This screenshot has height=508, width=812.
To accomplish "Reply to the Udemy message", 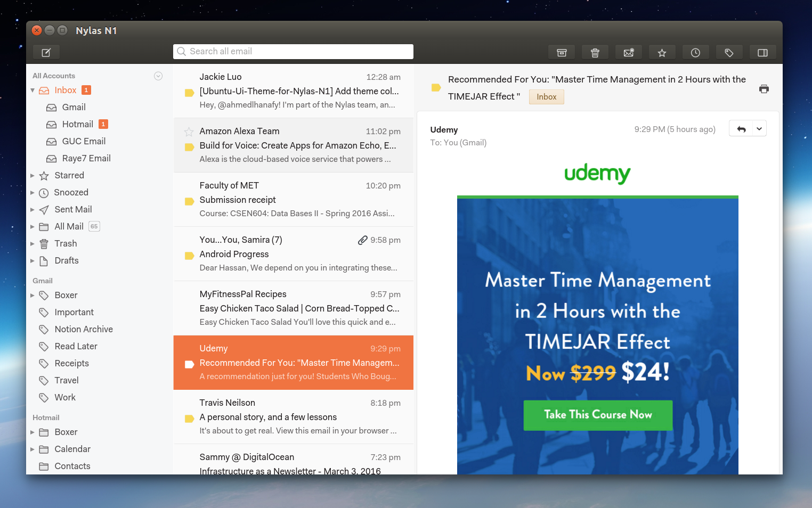I will [741, 129].
